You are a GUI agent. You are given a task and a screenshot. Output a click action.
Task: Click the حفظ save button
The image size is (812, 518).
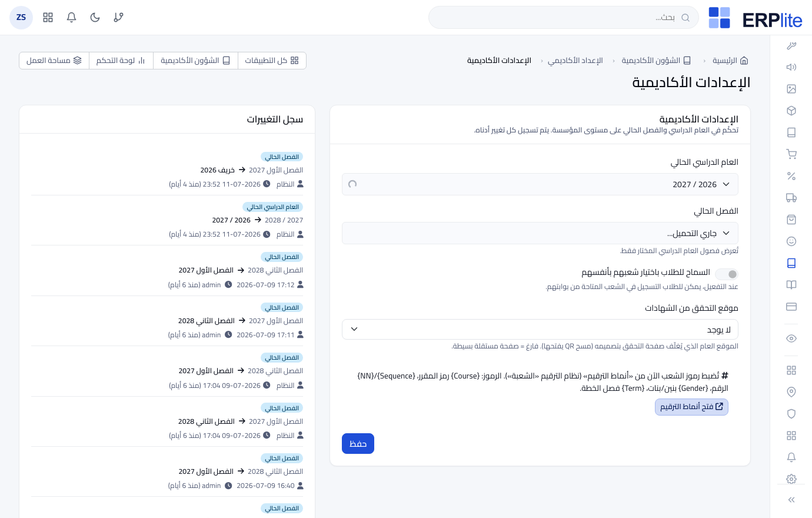(358, 444)
